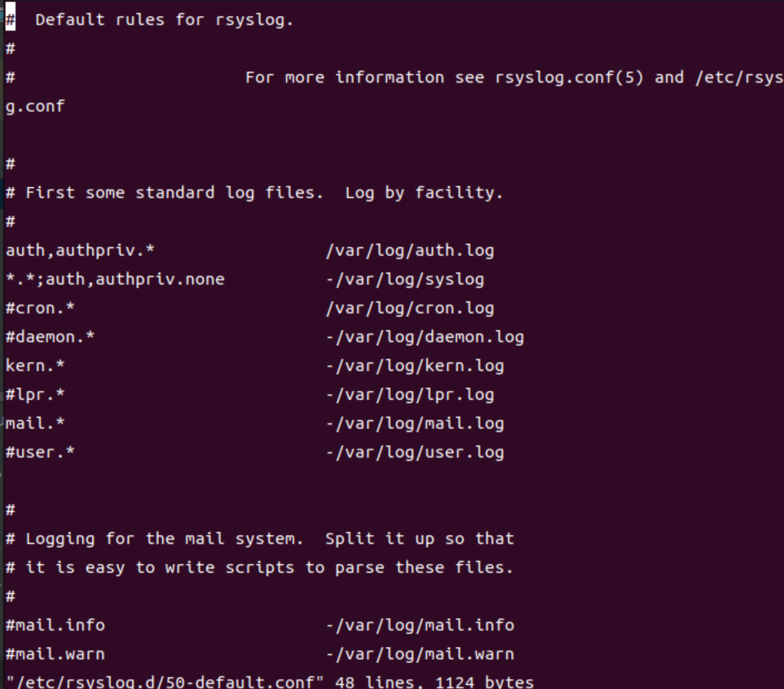
Task: Click the -/var/log/user.log path
Action: (415, 452)
